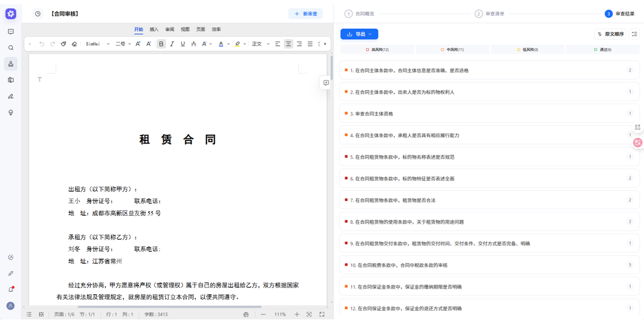Open the SimHei font dropdown
The image size is (644, 320).
(97, 44)
